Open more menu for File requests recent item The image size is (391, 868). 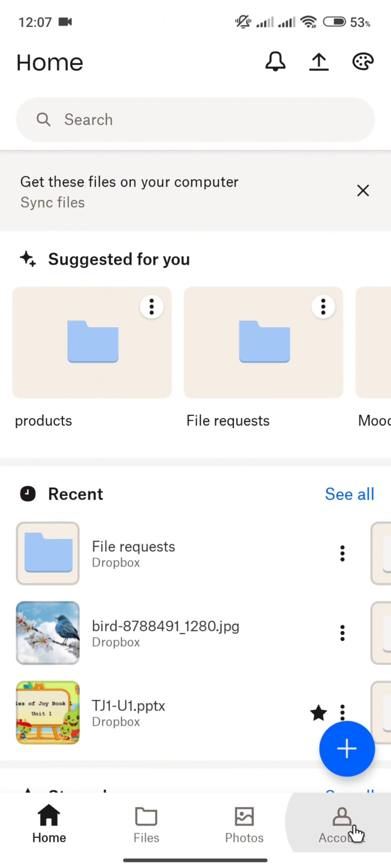[342, 553]
